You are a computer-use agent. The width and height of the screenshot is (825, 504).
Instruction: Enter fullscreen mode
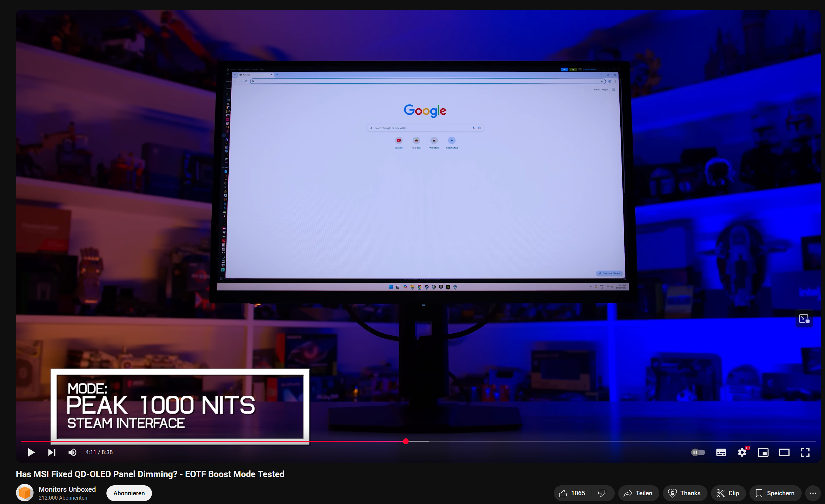[x=805, y=452]
